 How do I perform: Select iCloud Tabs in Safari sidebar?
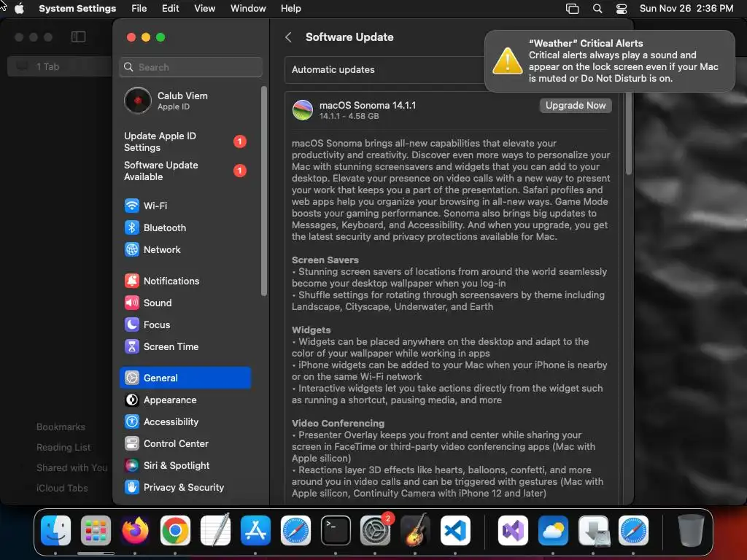click(x=62, y=489)
